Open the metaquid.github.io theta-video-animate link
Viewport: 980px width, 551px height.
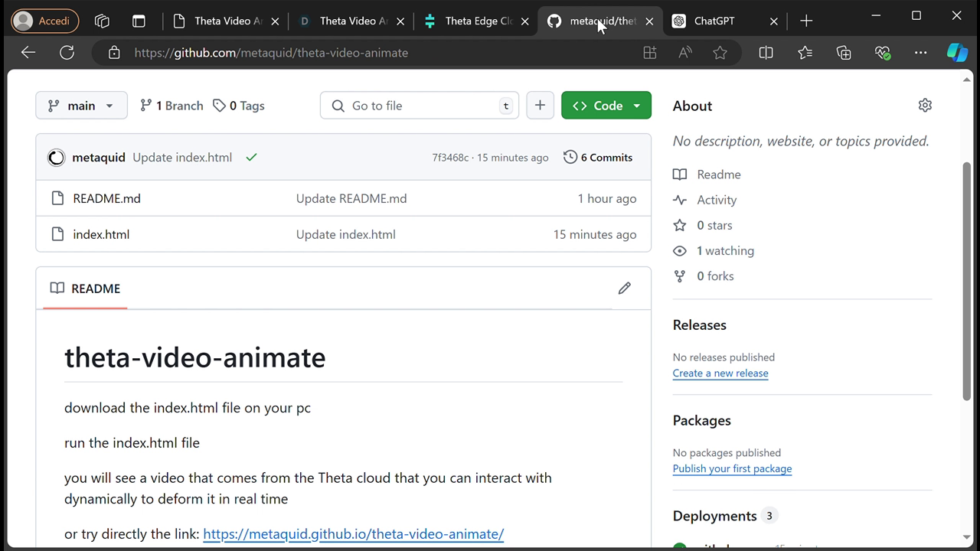click(x=353, y=534)
